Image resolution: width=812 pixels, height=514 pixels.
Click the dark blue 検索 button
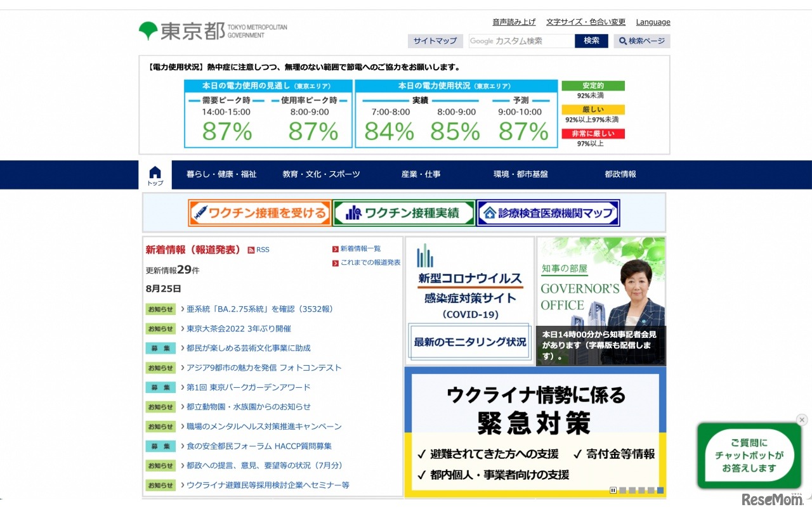[591, 41]
